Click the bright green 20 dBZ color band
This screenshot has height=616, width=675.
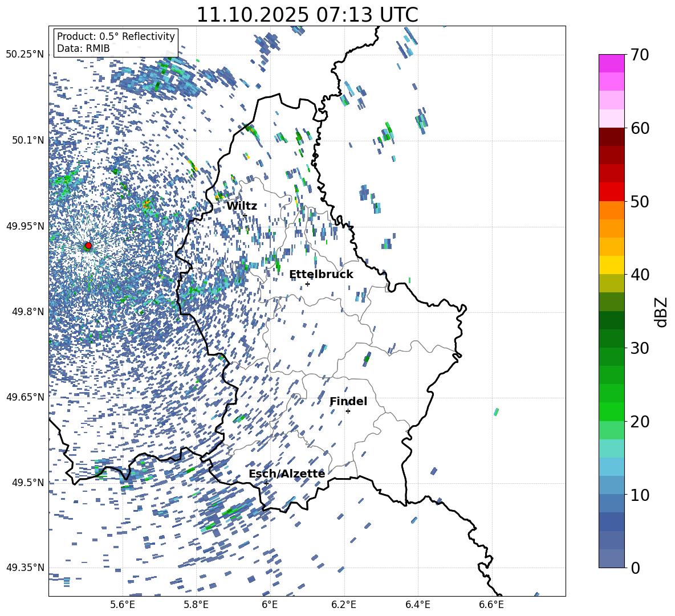point(611,411)
